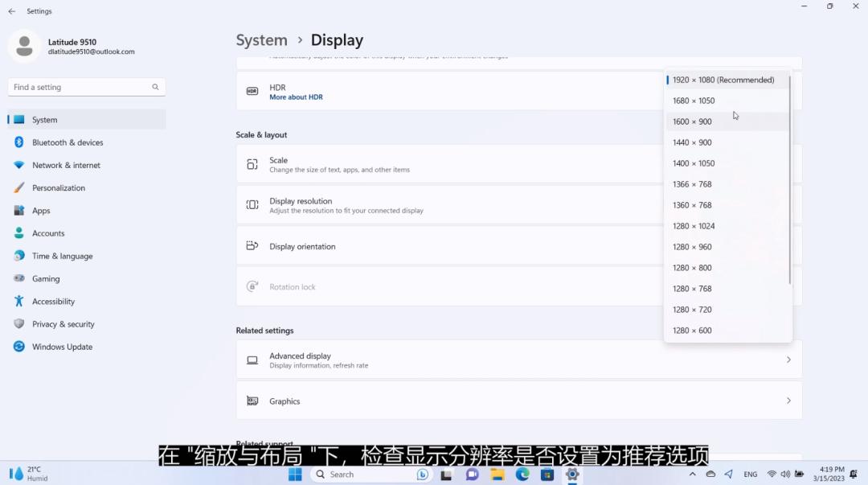The width and height of the screenshot is (868, 485).
Task: Open Network & internet section
Action: pyautogui.click(x=66, y=165)
